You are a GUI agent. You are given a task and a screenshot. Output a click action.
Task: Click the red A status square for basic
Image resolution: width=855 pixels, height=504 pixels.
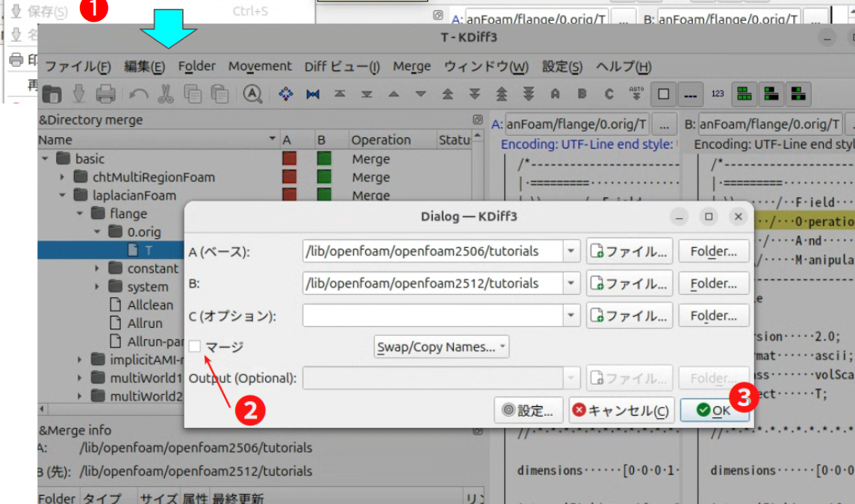[x=289, y=159]
